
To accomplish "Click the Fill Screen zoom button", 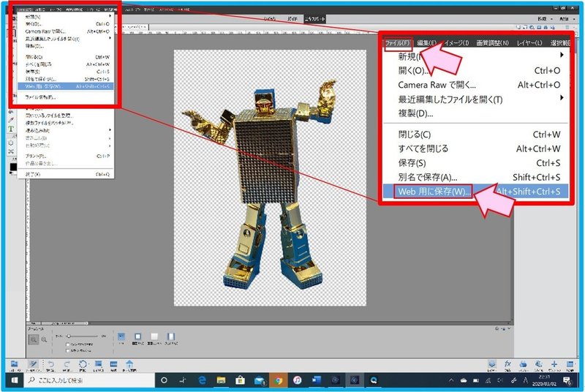I will [154, 339].
